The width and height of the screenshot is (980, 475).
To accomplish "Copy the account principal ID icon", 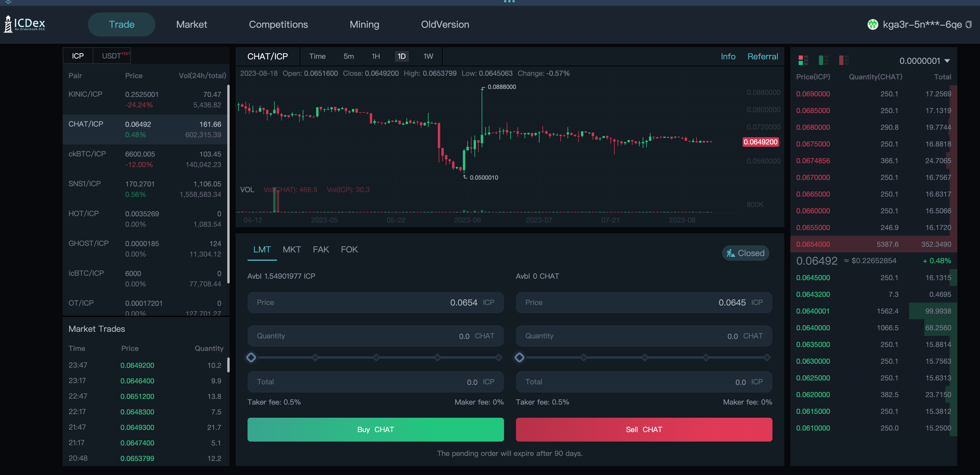I will [969, 25].
